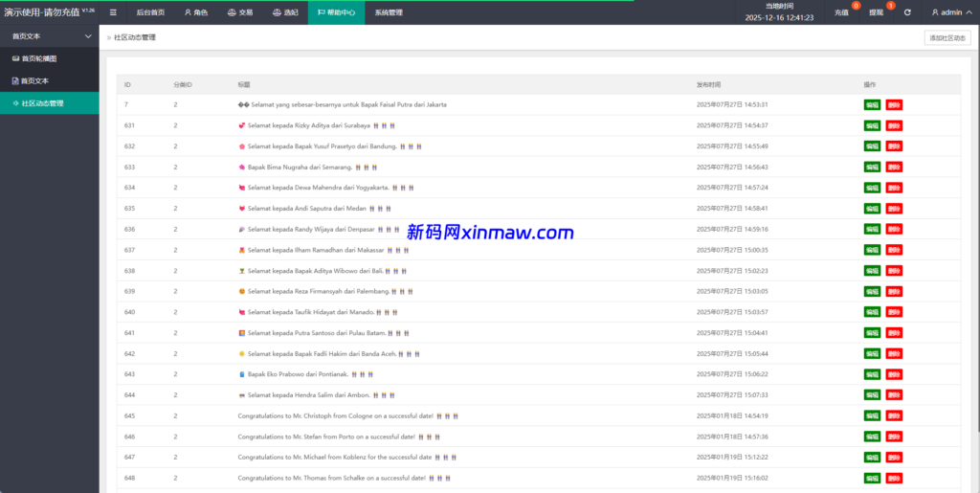980x493 pixels.
Task: Edit the Mr. Christoph row (ID 645)
Action: click(x=872, y=415)
